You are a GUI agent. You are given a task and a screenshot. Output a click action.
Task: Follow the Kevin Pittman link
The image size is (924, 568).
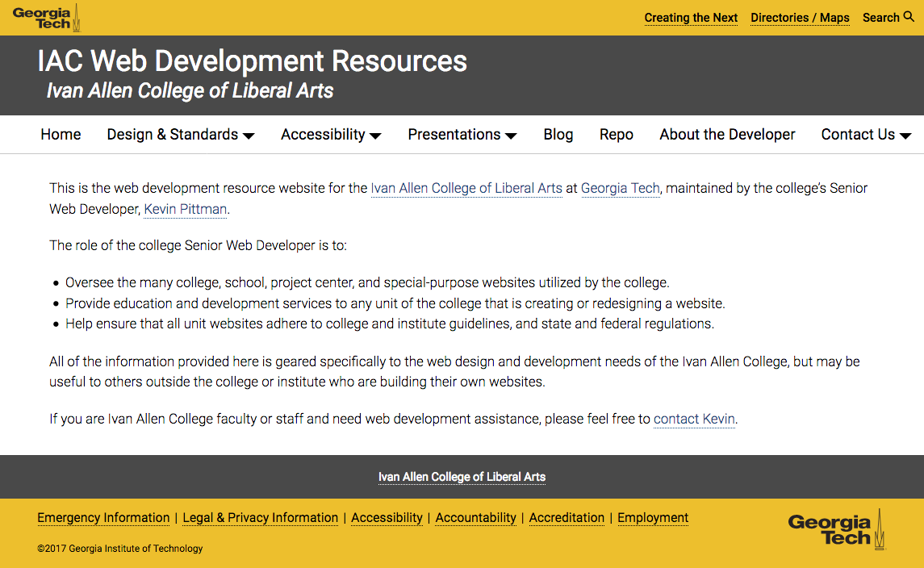click(x=186, y=210)
